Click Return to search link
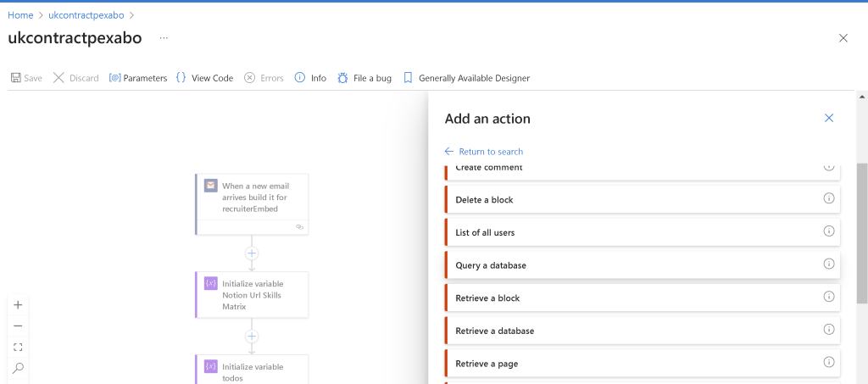Screen dimensions: 868x384 tap(484, 152)
